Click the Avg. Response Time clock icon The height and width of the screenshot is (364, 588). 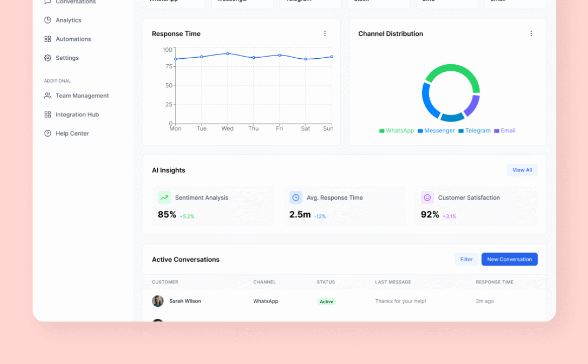click(x=296, y=198)
